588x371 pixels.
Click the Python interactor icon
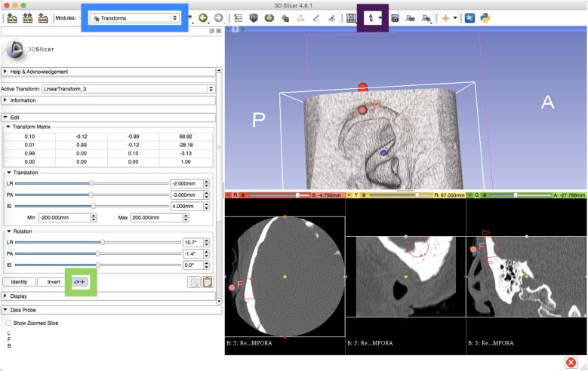coord(485,17)
